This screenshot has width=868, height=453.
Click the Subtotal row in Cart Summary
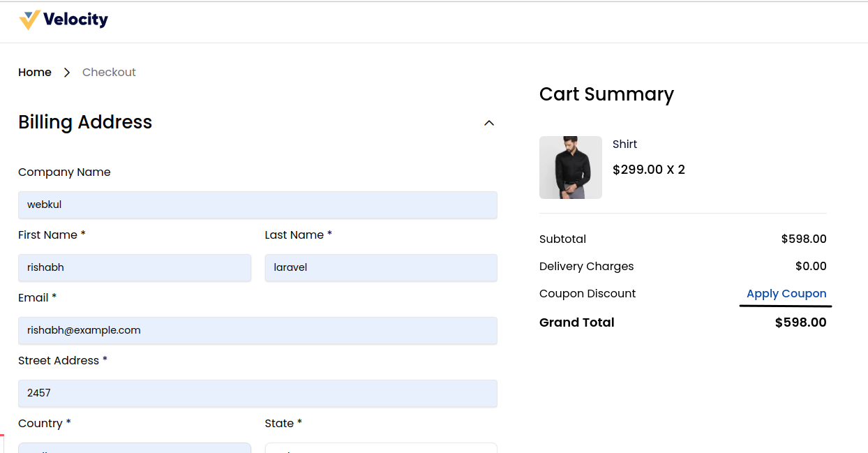point(562,239)
